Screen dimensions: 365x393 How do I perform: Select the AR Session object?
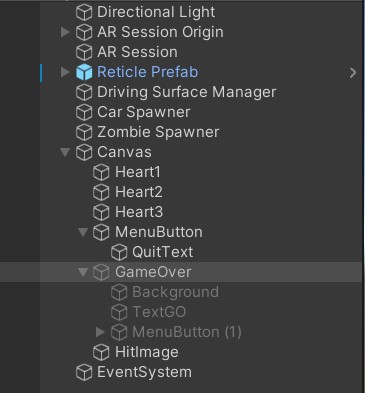tap(137, 52)
